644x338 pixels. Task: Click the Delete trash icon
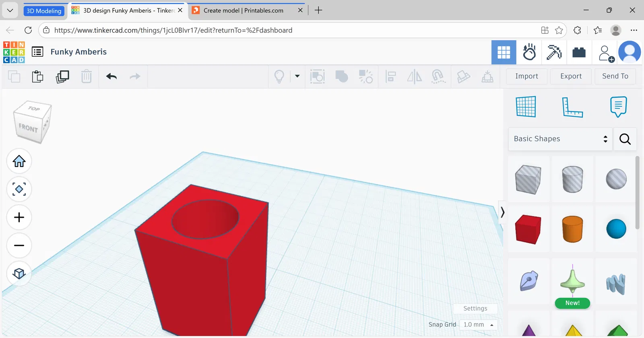87,76
